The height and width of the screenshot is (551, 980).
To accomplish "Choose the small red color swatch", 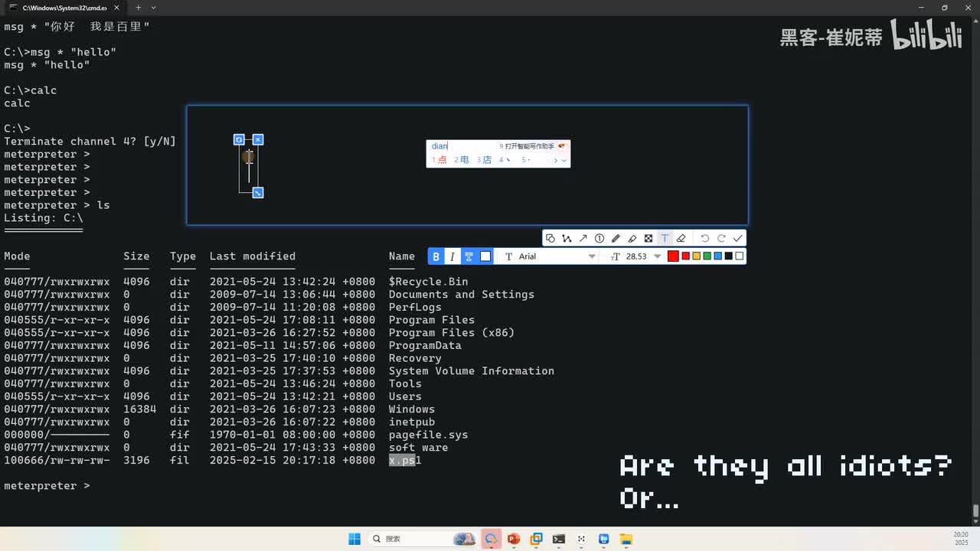I will [685, 256].
